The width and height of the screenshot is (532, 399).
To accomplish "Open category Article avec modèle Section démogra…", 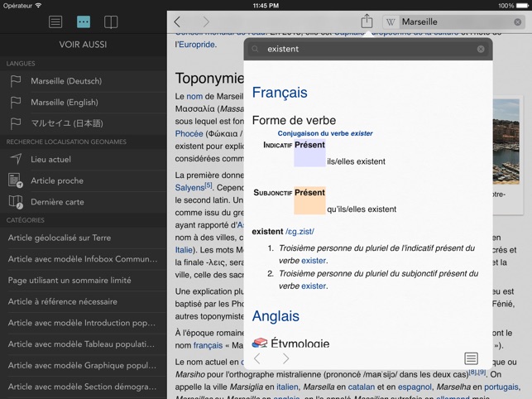I will click(x=83, y=387).
